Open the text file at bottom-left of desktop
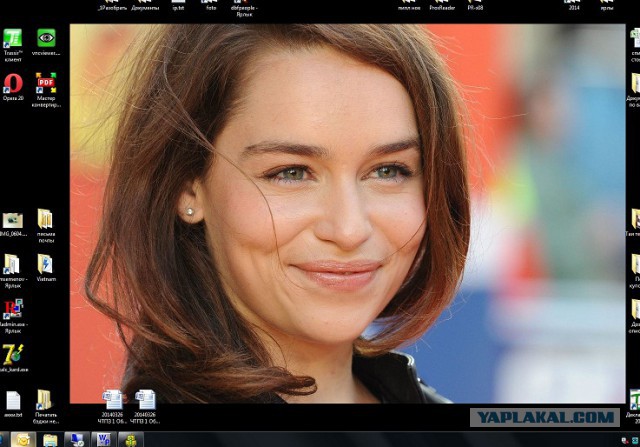 pos(13,400)
